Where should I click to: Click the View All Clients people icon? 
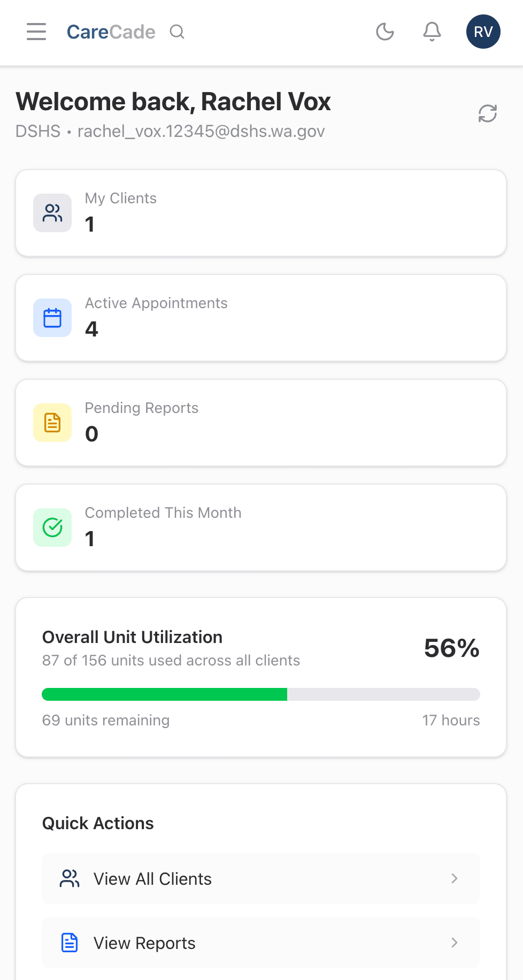coord(69,878)
